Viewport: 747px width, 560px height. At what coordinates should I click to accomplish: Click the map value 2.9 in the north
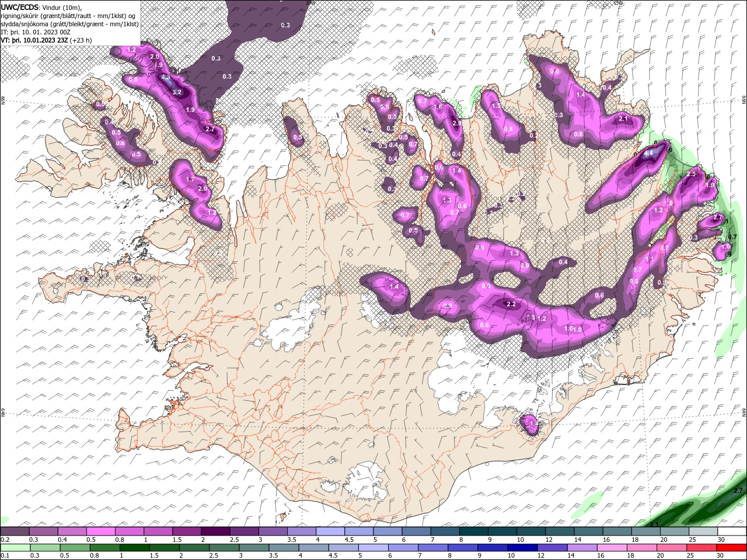[x=457, y=123]
